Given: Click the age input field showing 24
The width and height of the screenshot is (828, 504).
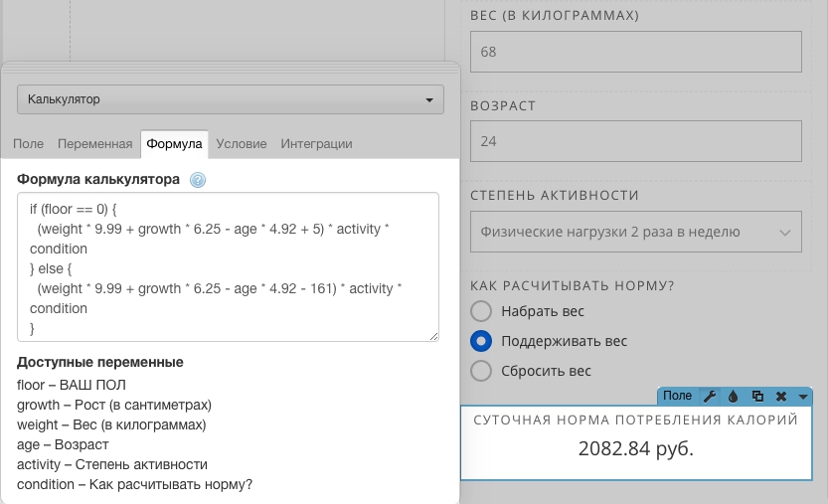Looking at the screenshot, I should point(636,141).
